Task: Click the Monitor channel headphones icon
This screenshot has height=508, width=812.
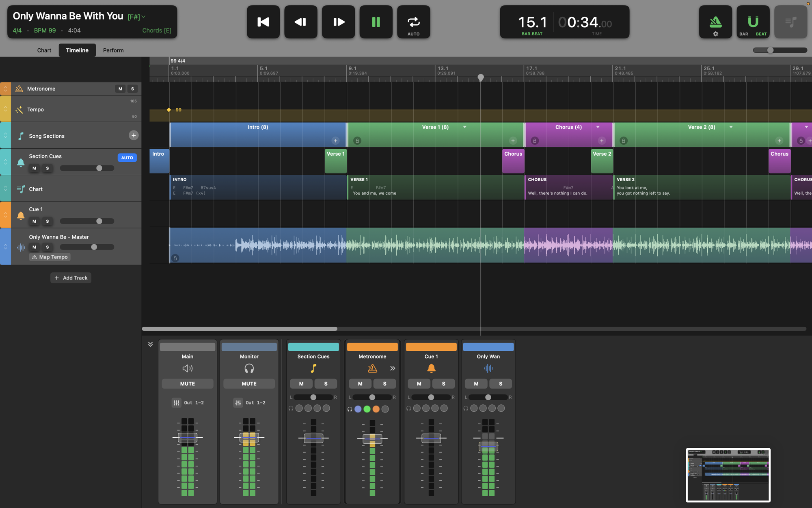Action: (249, 369)
